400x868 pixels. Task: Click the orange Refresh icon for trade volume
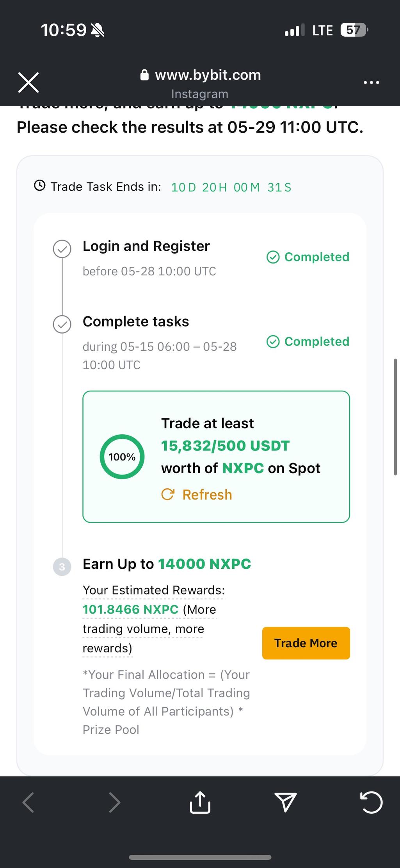[x=168, y=495]
